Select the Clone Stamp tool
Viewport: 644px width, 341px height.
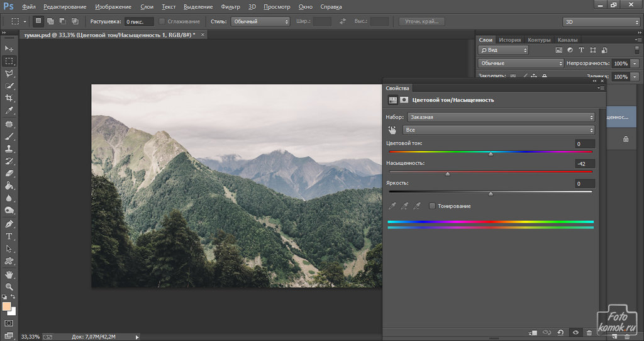[x=9, y=148]
